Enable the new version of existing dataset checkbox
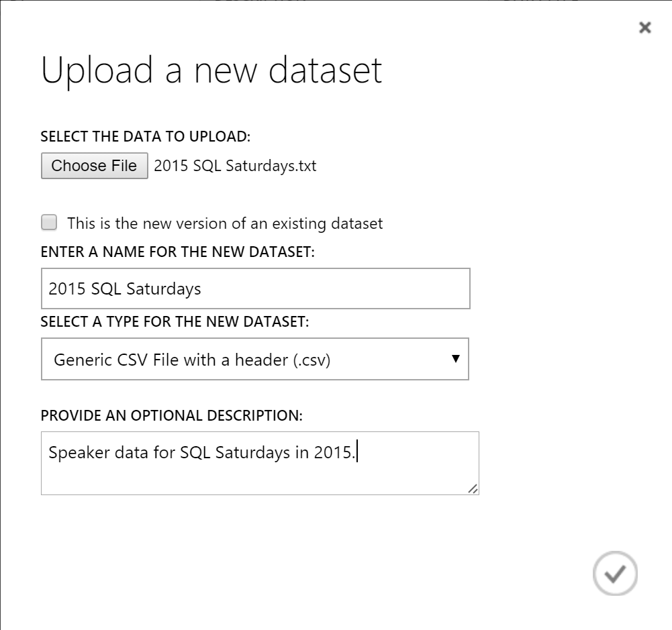 coord(49,223)
